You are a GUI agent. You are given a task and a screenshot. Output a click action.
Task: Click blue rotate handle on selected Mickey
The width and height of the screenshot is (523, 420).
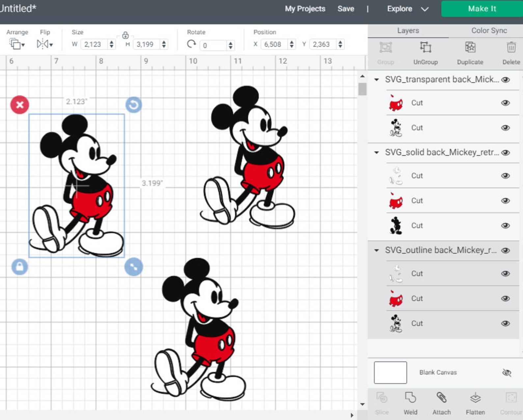134,105
